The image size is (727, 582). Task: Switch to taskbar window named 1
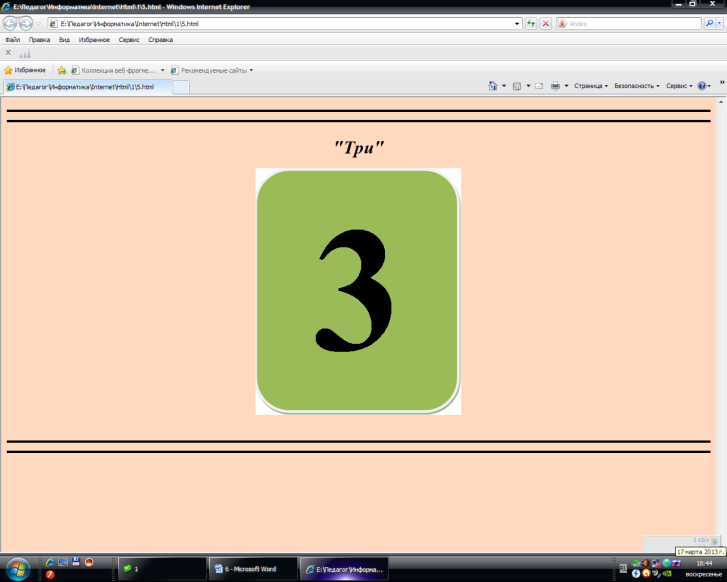(162, 569)
